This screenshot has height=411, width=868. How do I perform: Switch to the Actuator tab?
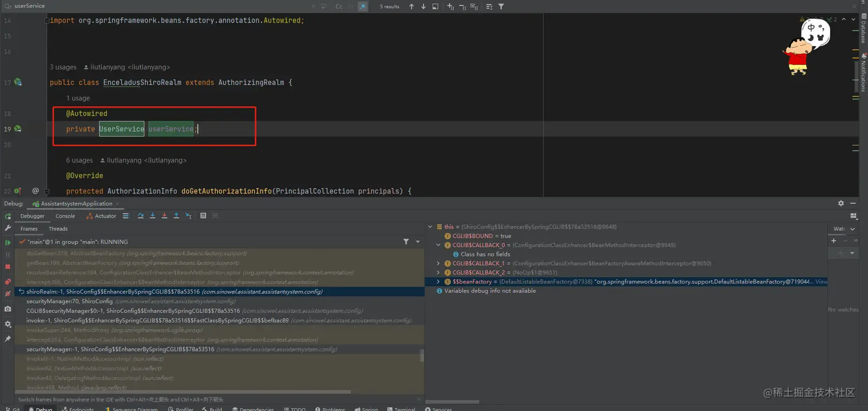click(x=101, y=216)
